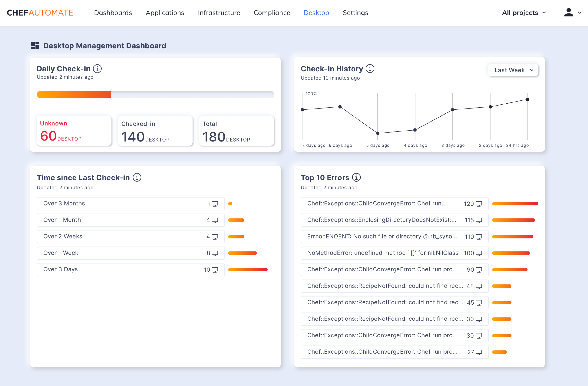
Task: Click the Top 10 Errors info icon
Action: [x=357, y=177]
